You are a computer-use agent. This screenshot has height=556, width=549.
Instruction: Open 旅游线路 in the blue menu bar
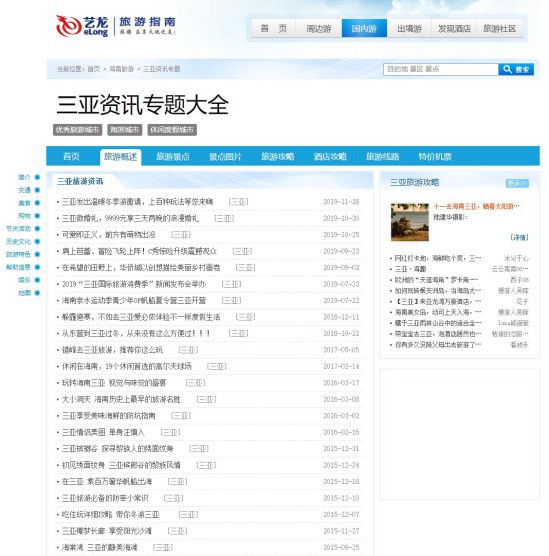tap(383, 156)
